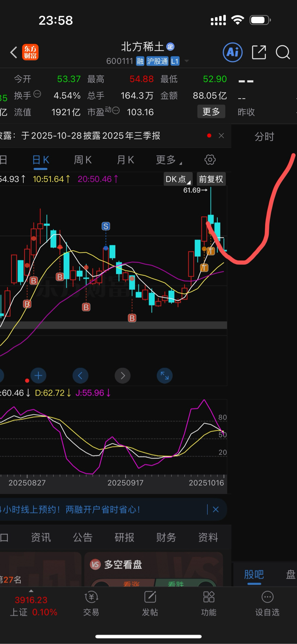The image size is (297, 644).
Task: Tap the 第27名 ranking card
Action: click(41, 569)
